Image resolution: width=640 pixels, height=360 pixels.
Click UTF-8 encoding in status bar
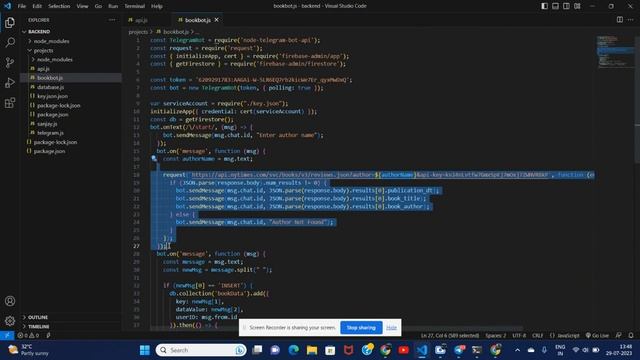pos(519,335)
